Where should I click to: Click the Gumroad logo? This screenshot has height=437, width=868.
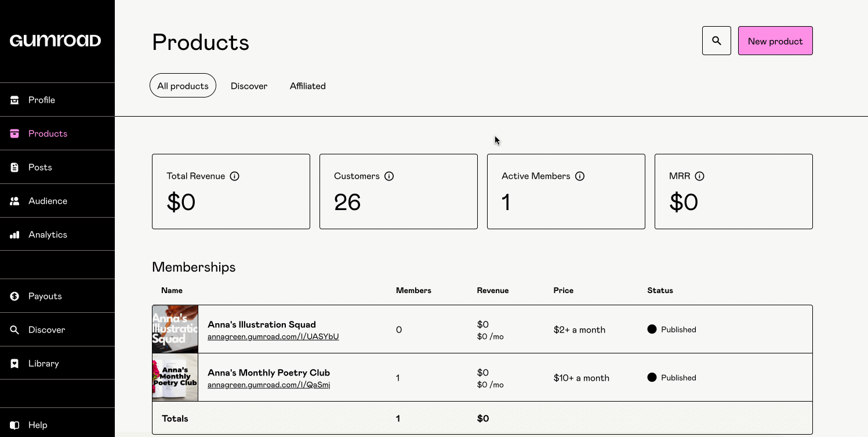tap(56, 41)
